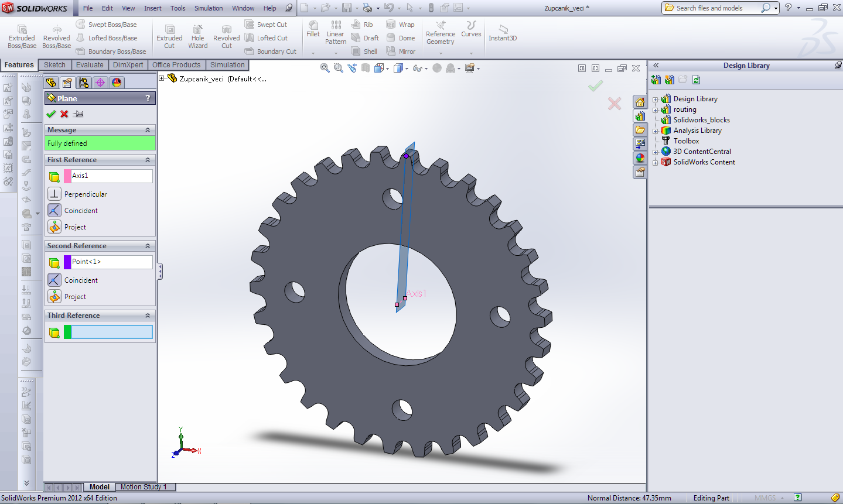Cancel the Plane with red X
843x504 pixels.
tap(64, 114)
